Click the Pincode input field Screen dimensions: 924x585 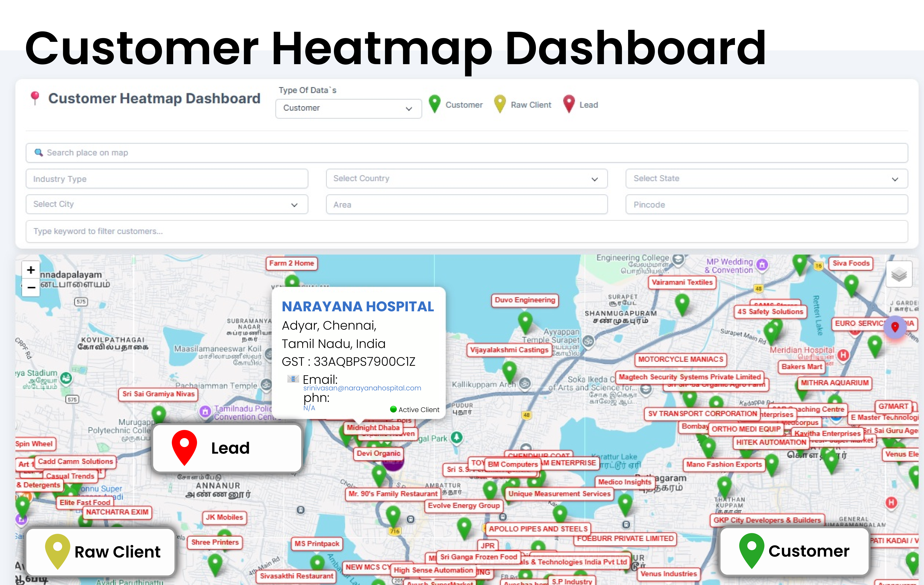point(766,205)
